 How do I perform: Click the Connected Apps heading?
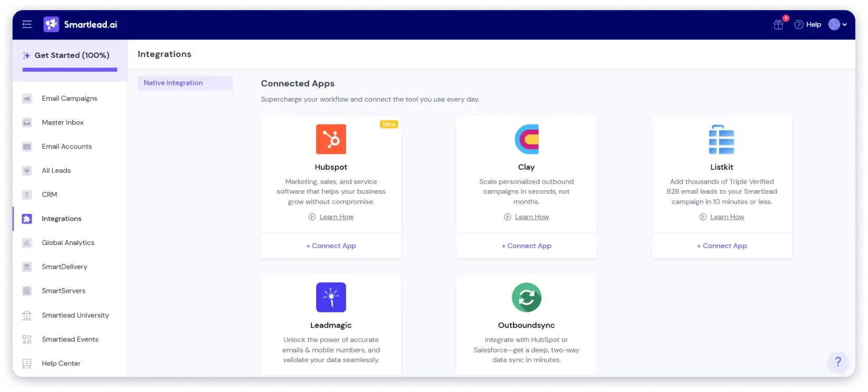click(x=298, y=83)
